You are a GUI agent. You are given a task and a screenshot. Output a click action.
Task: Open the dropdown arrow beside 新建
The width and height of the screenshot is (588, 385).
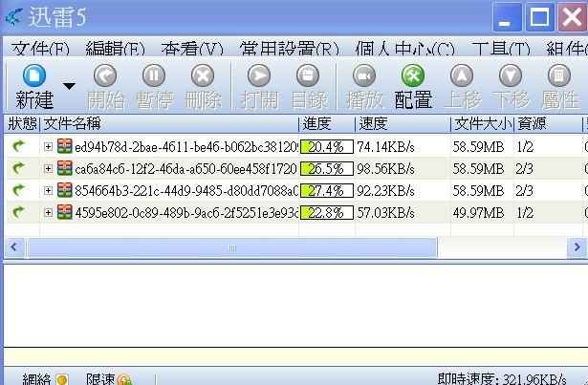tap(69, 86)
